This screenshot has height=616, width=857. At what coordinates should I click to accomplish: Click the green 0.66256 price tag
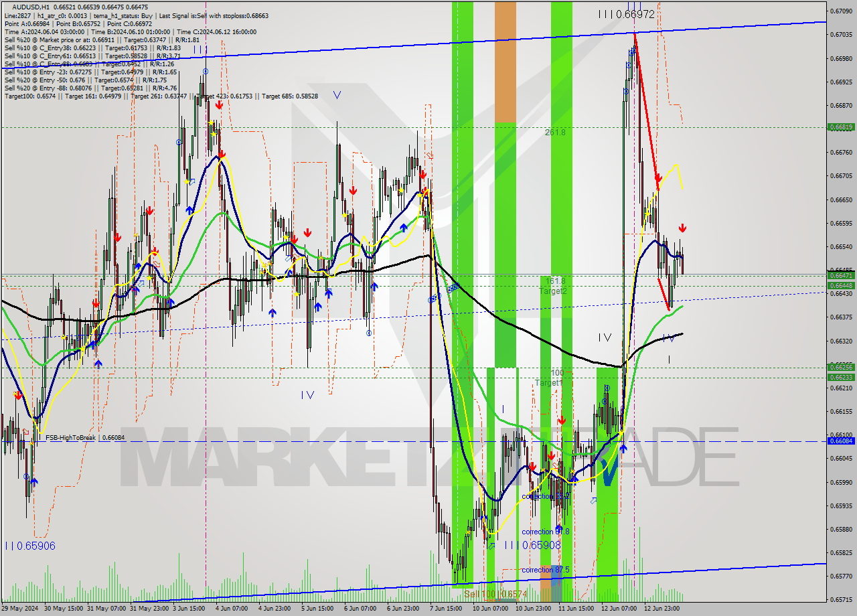pyautogui.click(x=841, y=367)
